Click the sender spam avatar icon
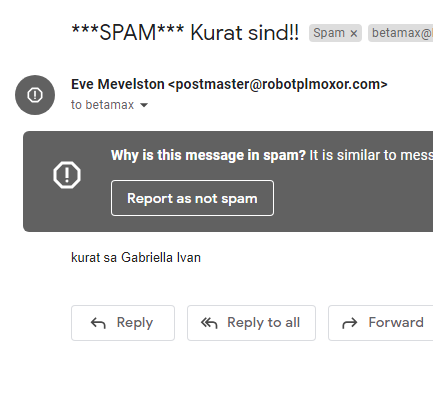The height and width of the screenshot is (396, 433). point(35,95)
